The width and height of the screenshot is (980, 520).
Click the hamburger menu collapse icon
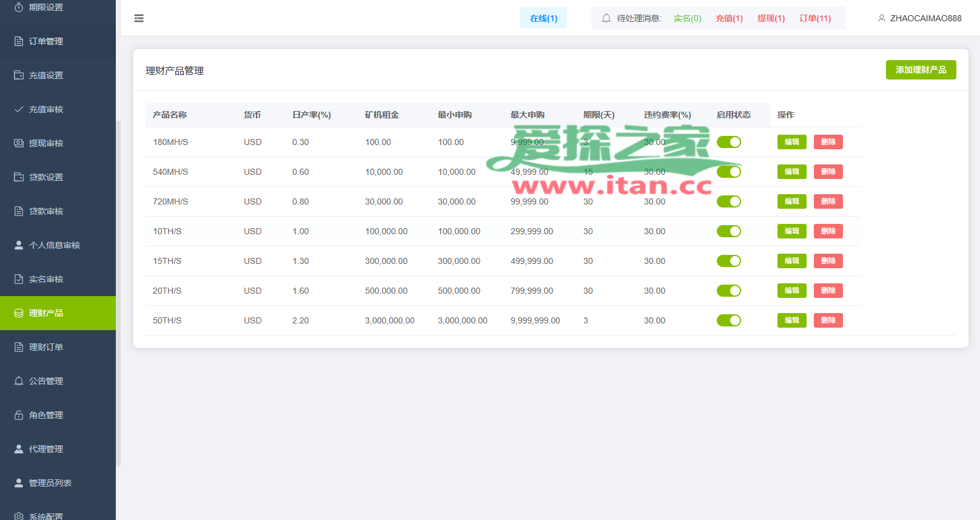pyautogui.click(x=139, y=18)
